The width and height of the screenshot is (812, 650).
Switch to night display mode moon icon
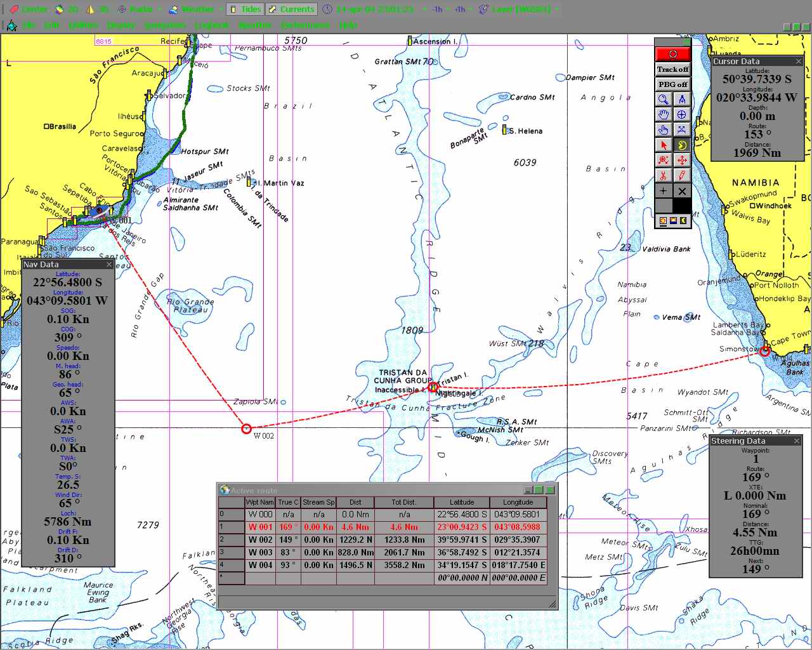click(683, 221)
